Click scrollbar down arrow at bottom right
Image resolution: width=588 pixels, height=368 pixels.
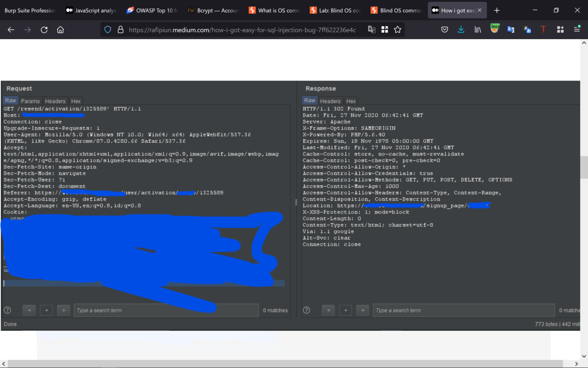(x=584, y=357)
